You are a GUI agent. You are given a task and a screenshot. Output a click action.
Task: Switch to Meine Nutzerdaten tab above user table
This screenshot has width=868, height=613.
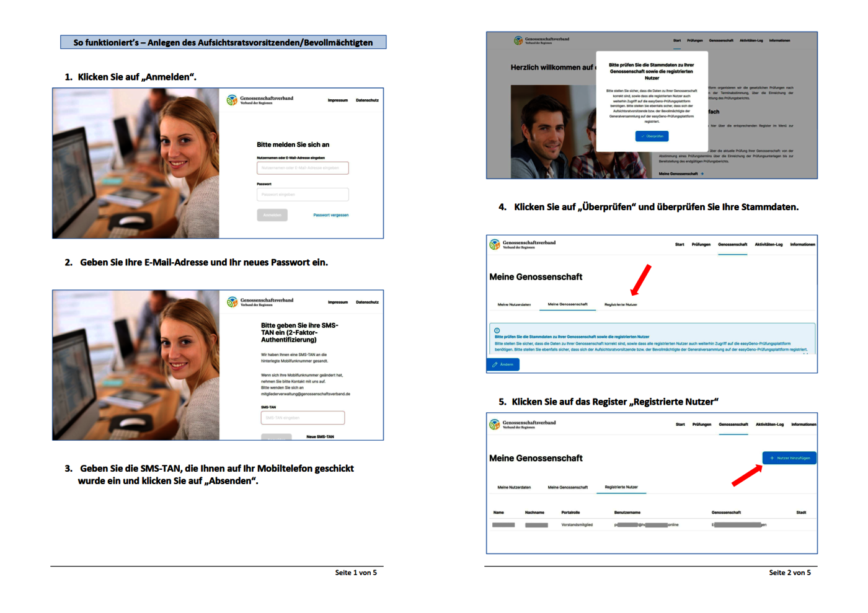pos(514,487)
